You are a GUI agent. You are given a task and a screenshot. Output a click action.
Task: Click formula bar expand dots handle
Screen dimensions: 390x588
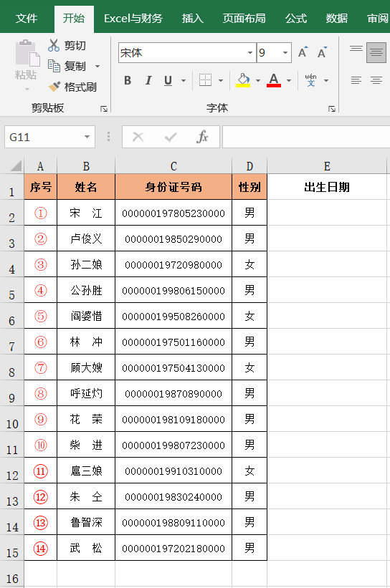coord(108,137)
